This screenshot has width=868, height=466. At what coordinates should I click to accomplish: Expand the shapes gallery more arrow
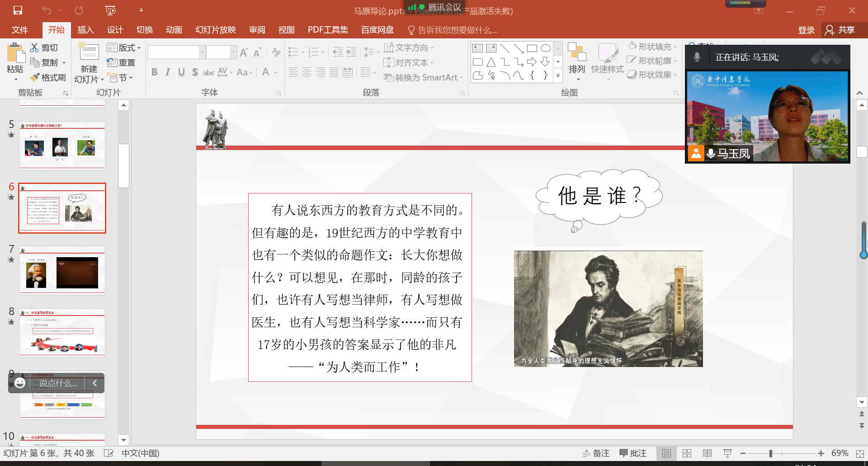pos(558,76)
